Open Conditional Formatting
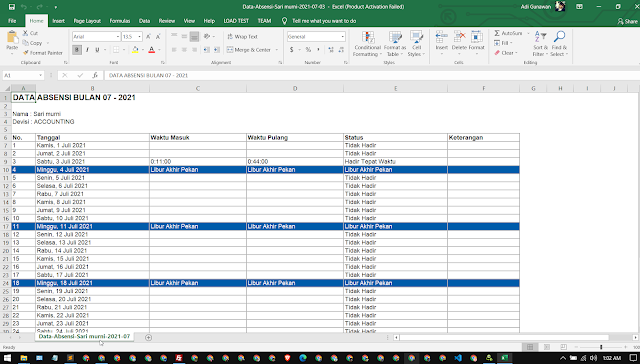640x364 pixels. [x=367, y=44]
